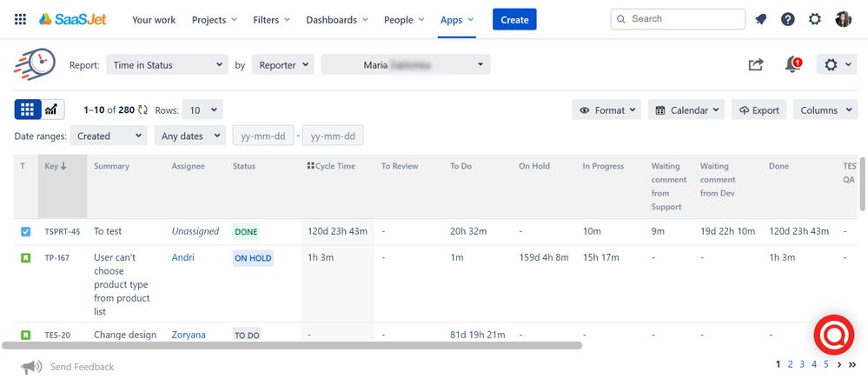Open the Report type Time in Status dropdown

point(167,65)
